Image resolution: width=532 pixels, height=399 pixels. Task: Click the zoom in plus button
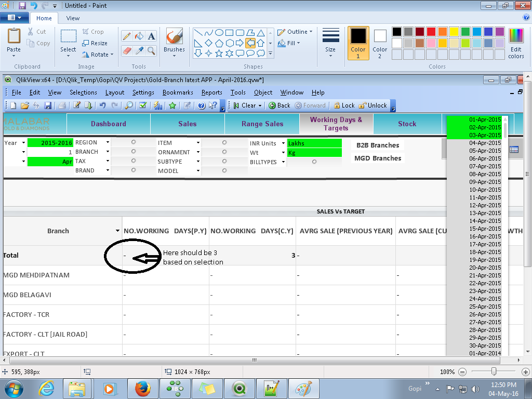coord(526,372)
